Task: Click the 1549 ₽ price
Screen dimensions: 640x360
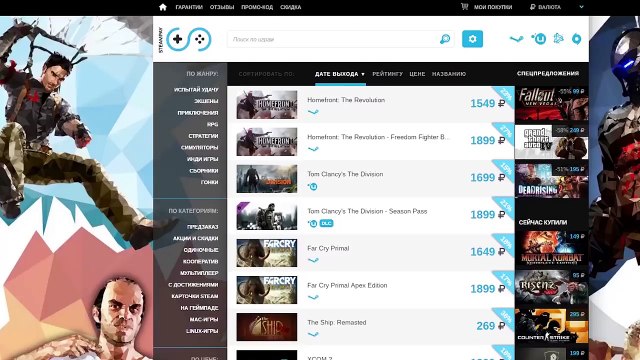Action: (x=488, y=104)
